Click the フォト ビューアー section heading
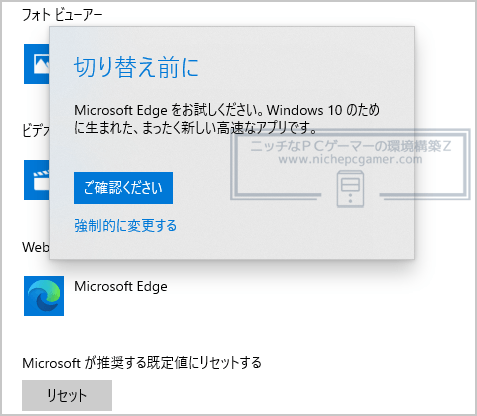This screenshot has width=477, height=416. click(x=62, y=15)
